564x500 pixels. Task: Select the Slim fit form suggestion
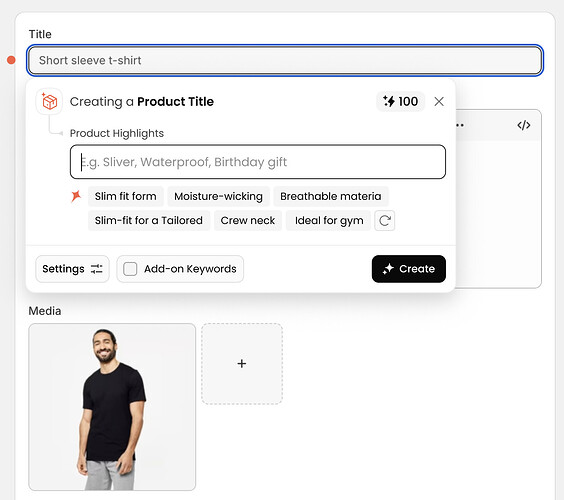[x=126, y=196]
